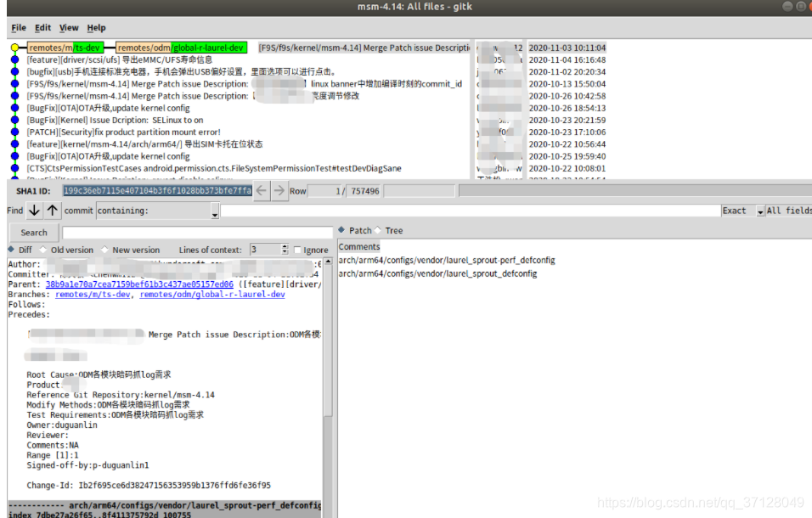Select date 2020-11-04 16:16:48

[567, 59]
